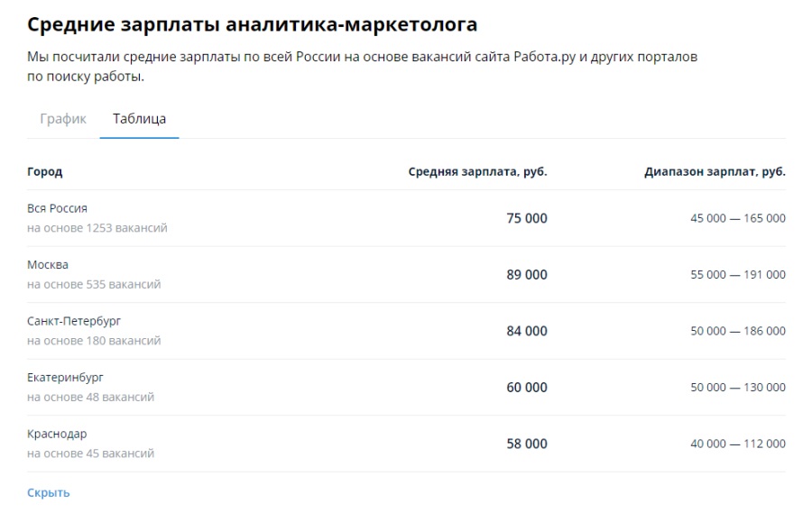Click the Средняя зарплата column header
The image size is (812, 513).
click(477, 171)
